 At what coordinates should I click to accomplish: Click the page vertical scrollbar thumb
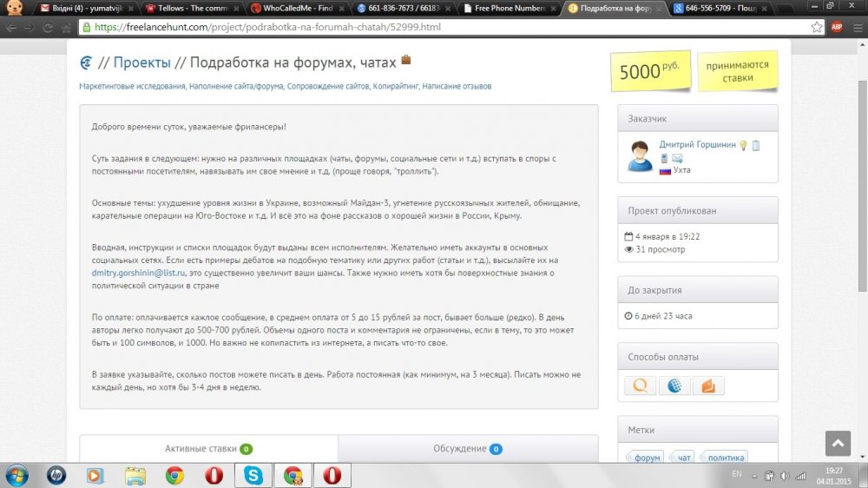tap(863, 186)
